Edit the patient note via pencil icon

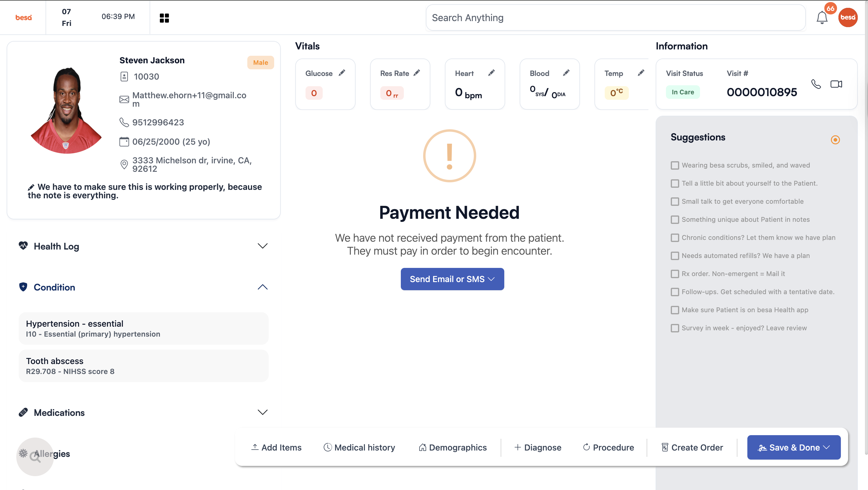tap(31, 187)
